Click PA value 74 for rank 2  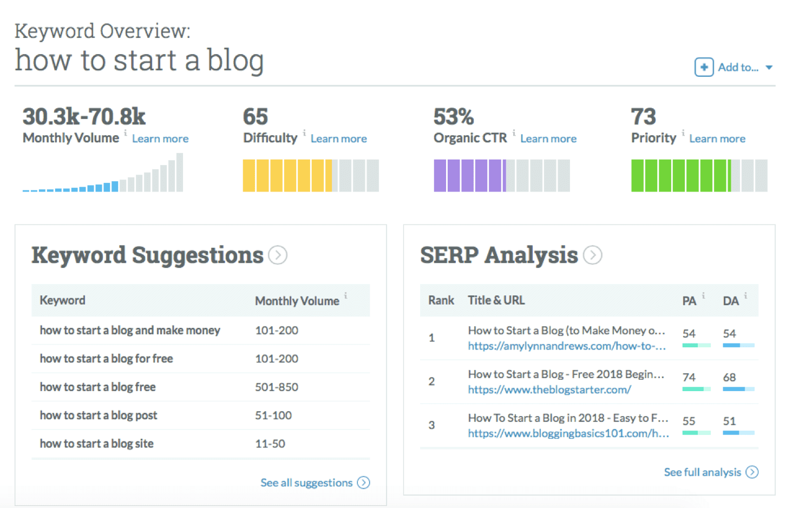click(689, 377)
